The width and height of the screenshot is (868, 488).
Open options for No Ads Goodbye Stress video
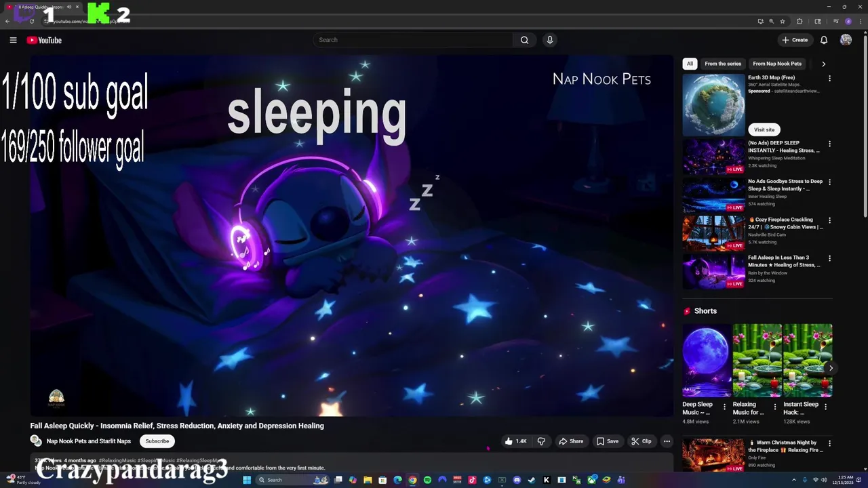tap(829, 182)
